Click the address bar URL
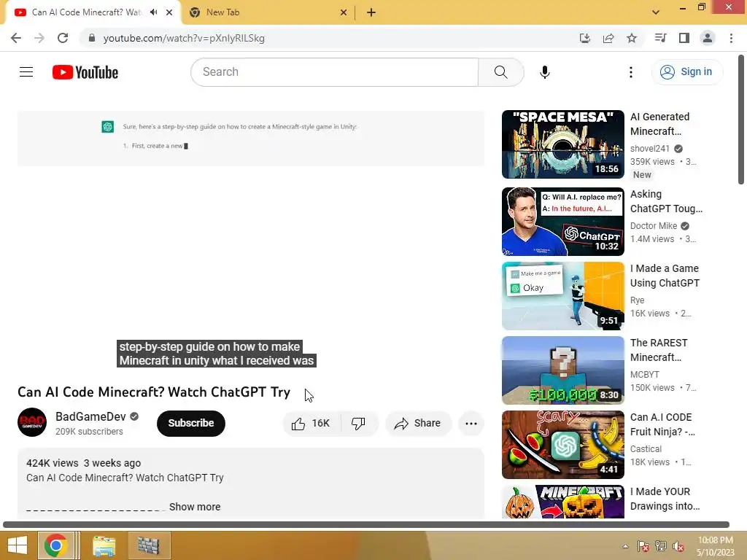The height and width of the screenshot is (560, 747). click(x=184, y=38)
